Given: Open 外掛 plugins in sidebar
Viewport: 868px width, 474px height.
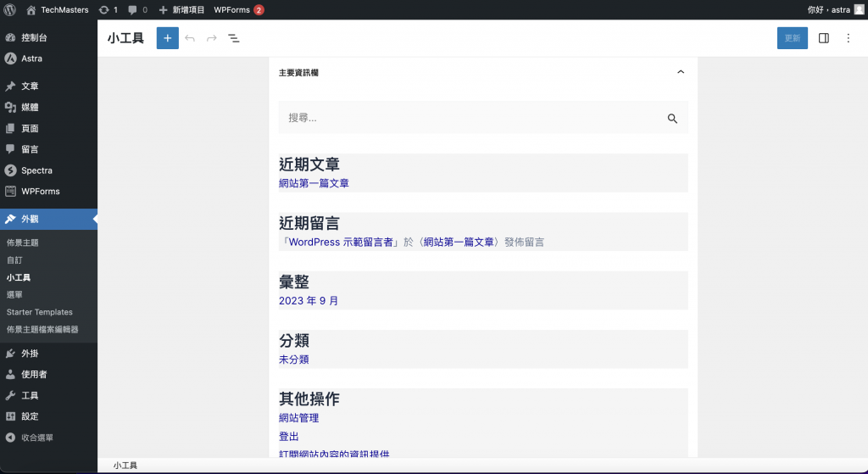Looking at the screenshot, I should click(x=48, y=354).
